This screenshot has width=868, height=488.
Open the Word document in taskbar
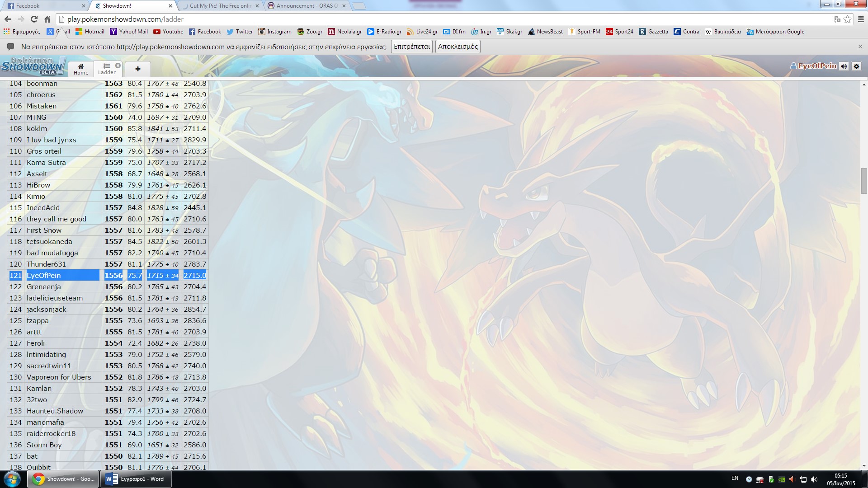click(x=137, y=479)
